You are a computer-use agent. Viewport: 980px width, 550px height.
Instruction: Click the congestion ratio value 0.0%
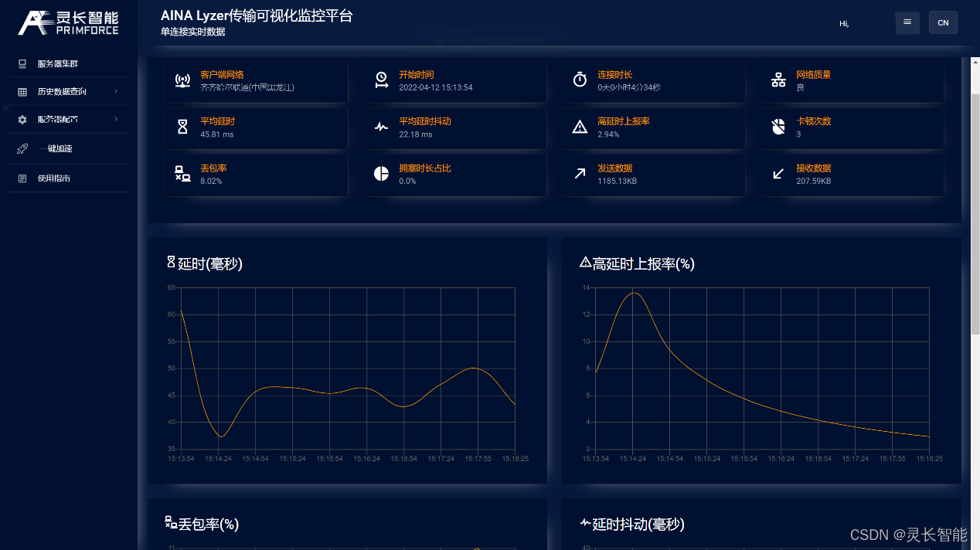(x=407, y=182)
